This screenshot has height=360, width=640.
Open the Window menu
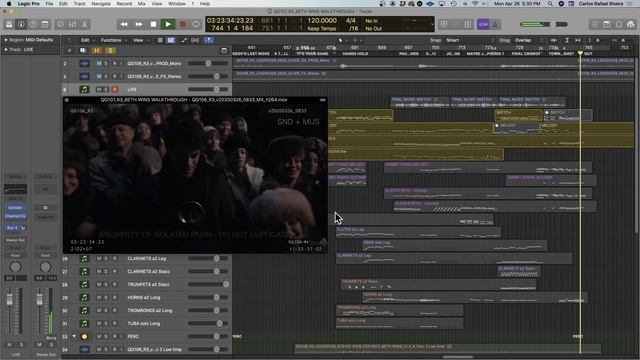point(177,4)
